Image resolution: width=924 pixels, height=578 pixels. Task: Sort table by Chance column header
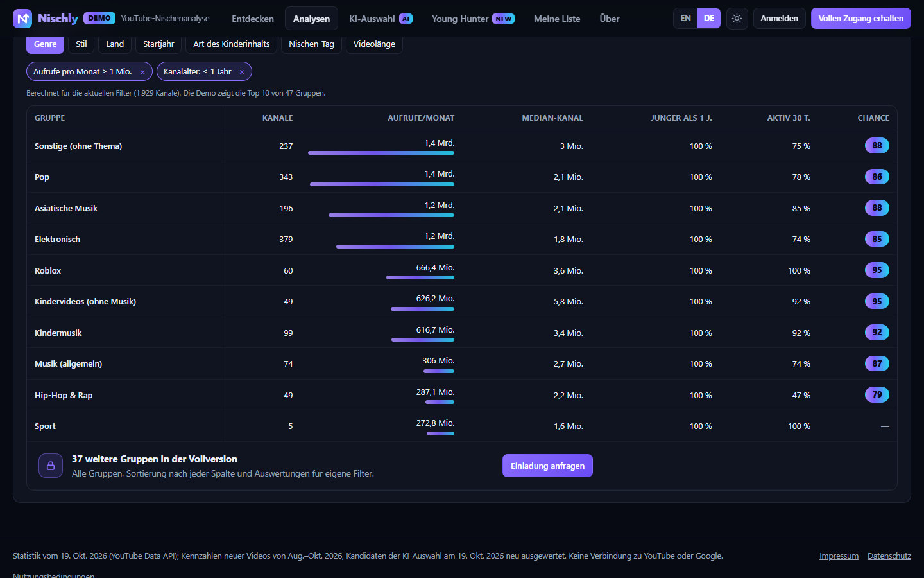coord(873,118)
